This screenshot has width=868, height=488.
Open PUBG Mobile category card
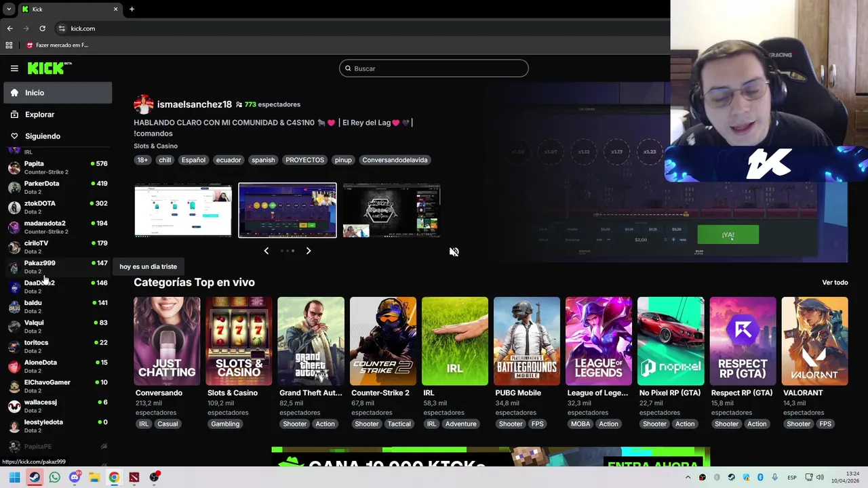coord(527,341)
